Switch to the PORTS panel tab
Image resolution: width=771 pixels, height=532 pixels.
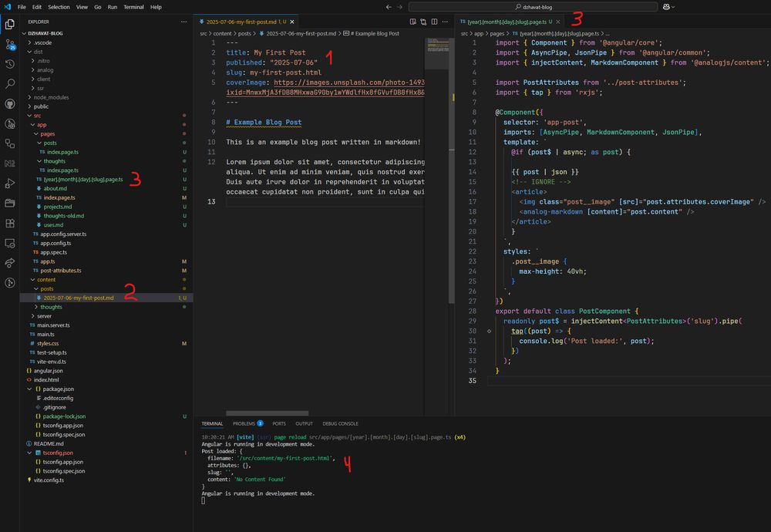pyautogui.click(x=279, y=423)
